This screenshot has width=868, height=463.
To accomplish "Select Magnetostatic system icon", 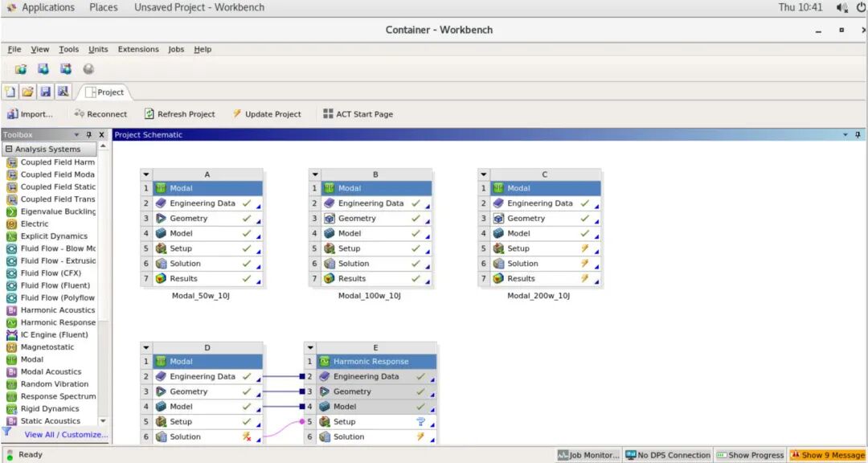I will click(11, 347).
